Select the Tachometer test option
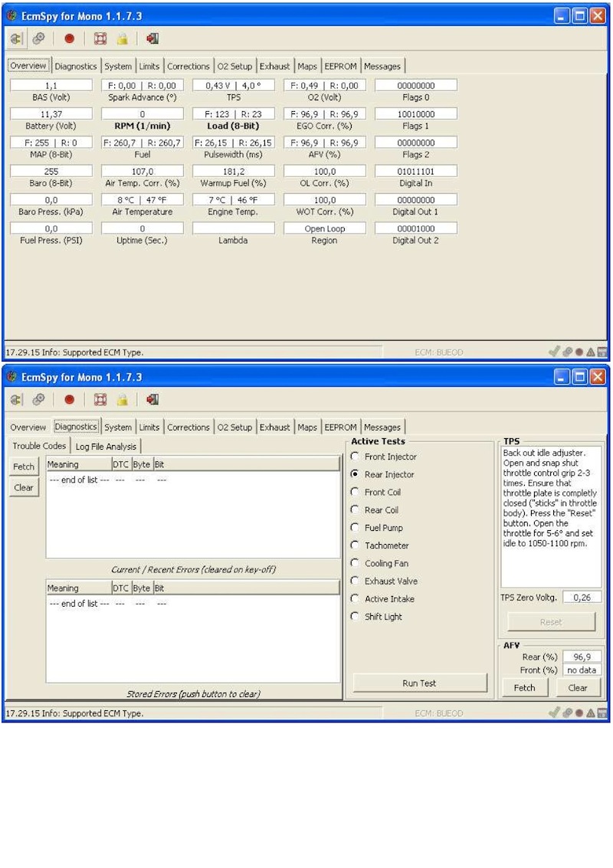 355,545
